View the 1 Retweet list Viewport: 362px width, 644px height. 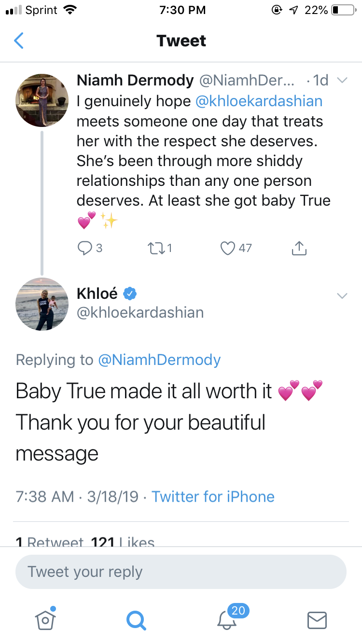(49, 542)
